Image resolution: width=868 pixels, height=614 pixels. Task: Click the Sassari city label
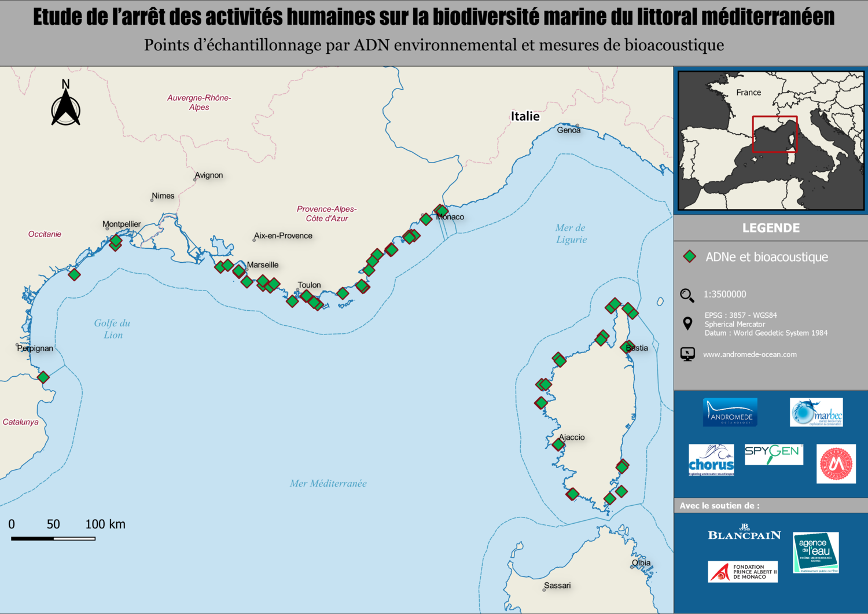pyautogui.click(x=557, y=585)
